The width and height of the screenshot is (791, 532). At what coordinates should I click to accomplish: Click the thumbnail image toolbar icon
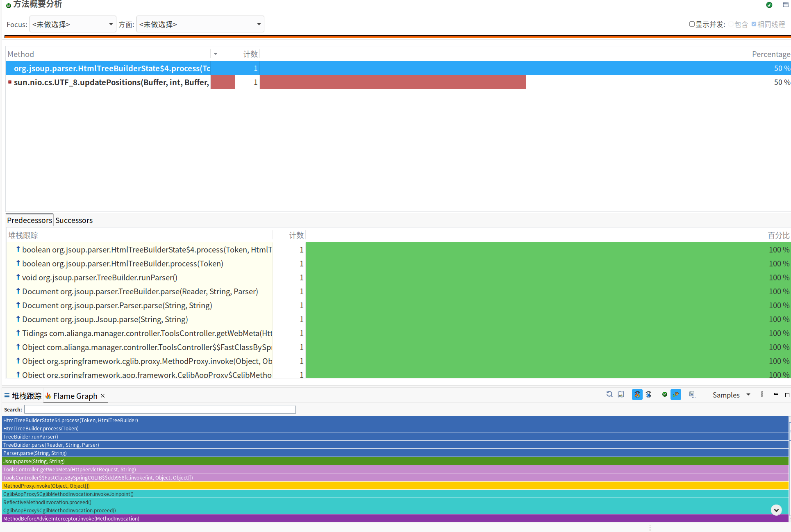621,395
